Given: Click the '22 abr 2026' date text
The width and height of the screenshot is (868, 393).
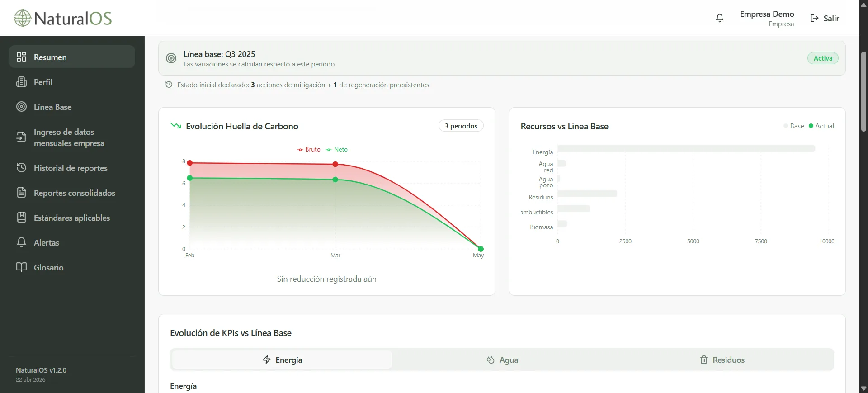Looking at the screenshot, I should pos(31,379).
